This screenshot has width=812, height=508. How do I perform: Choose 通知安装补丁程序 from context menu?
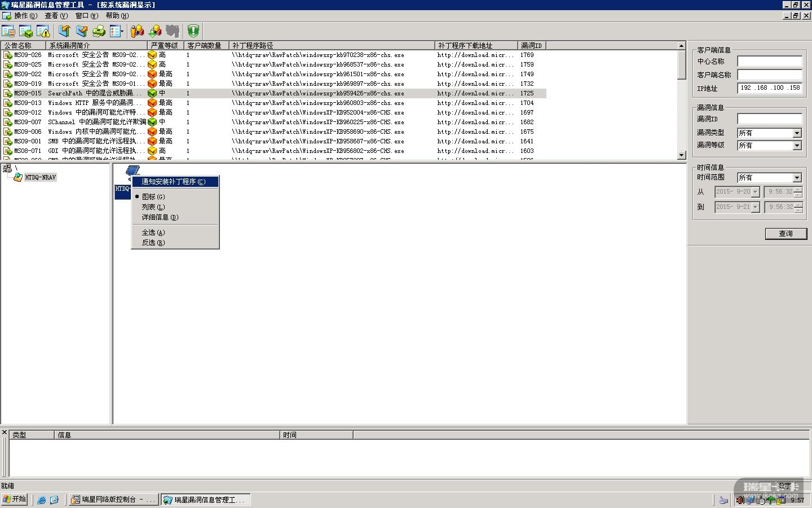(175, 182)
